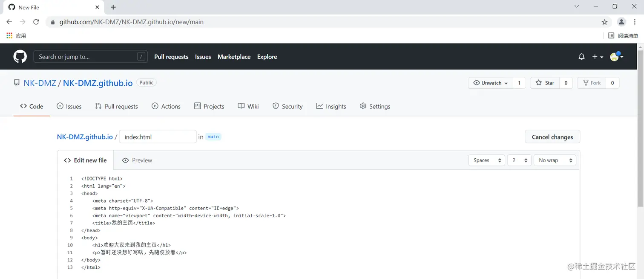This screenshot has height=279, width=644.
Task: Switch to the Preview tab
Action: (x=137, y=160)
